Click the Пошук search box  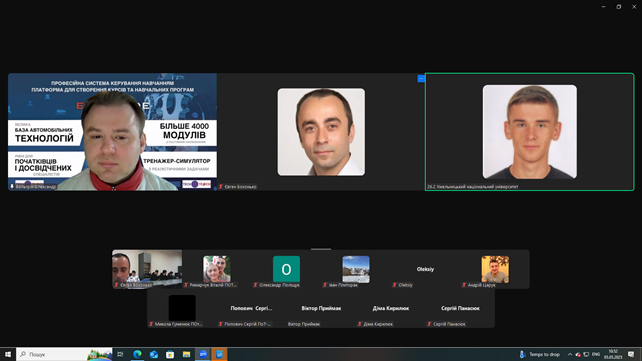(64, 354)
